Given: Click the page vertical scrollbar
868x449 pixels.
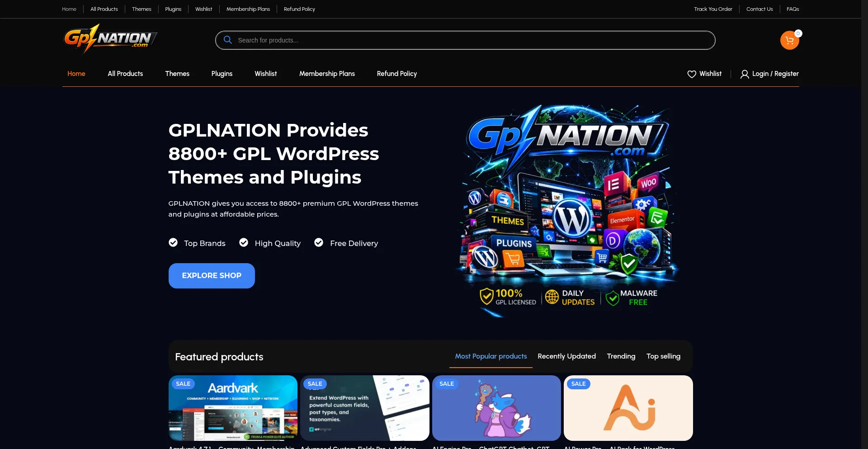Looking at the screenshot, I should (864, 224).
